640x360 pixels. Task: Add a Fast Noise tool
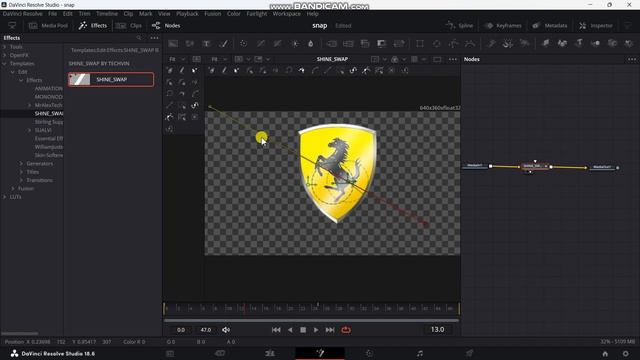(x=190, y=43)
